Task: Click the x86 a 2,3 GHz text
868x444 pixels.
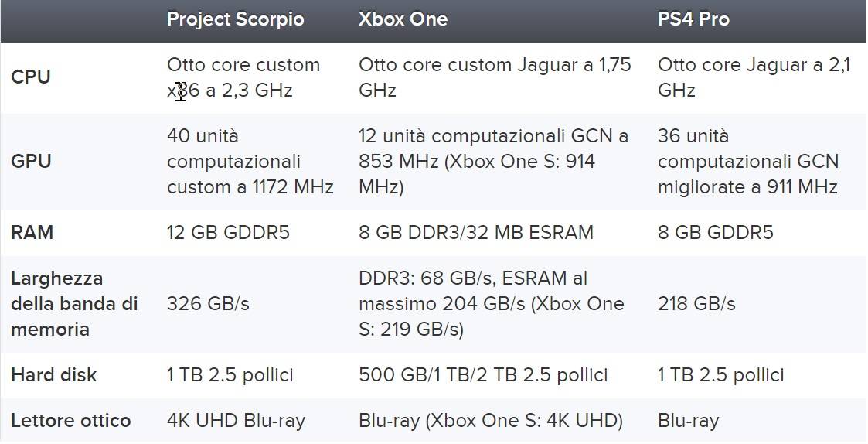Action: point(230,90)
